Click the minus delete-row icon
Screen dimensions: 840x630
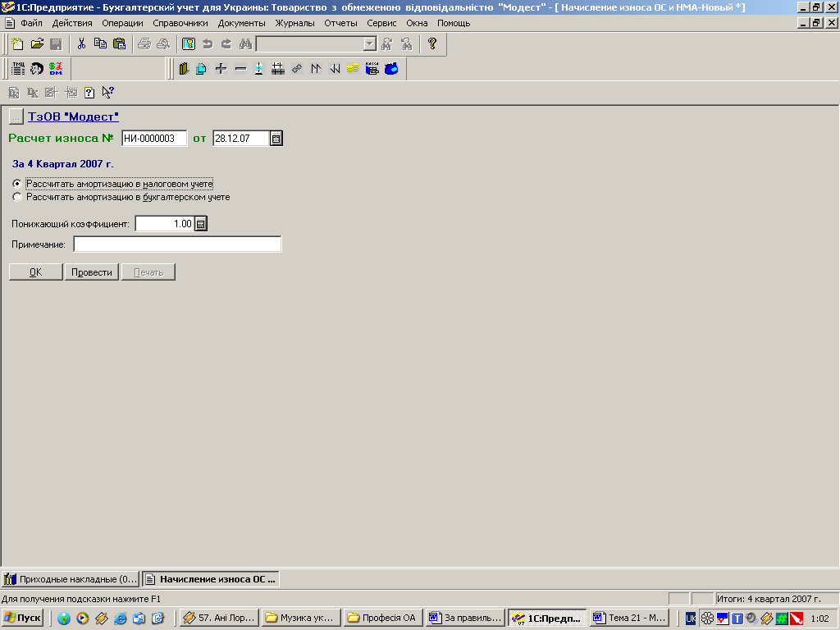(x=240, y=69)
